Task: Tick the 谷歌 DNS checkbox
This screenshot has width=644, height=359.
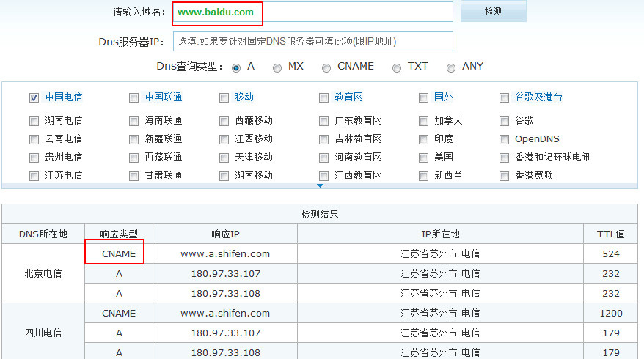Action: click(x=505, y=121)
